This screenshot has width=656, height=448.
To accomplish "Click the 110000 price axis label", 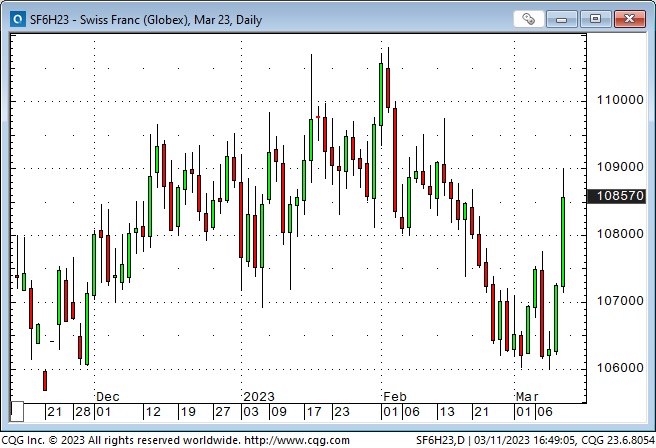I will tap(620, 100).
